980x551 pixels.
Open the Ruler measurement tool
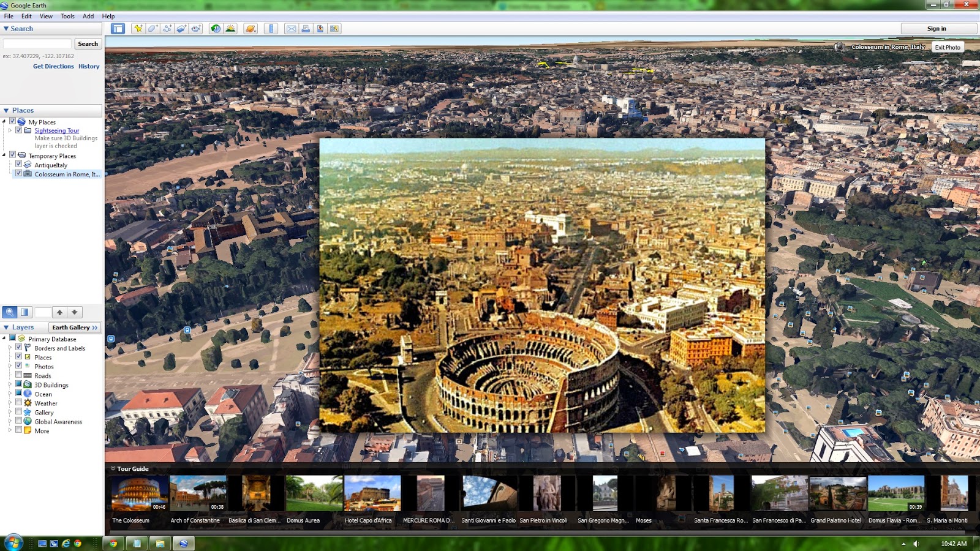[x=271, y=28]
